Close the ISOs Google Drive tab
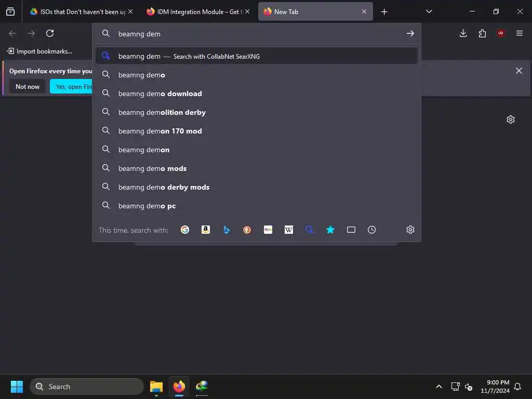 click(130, 11)
